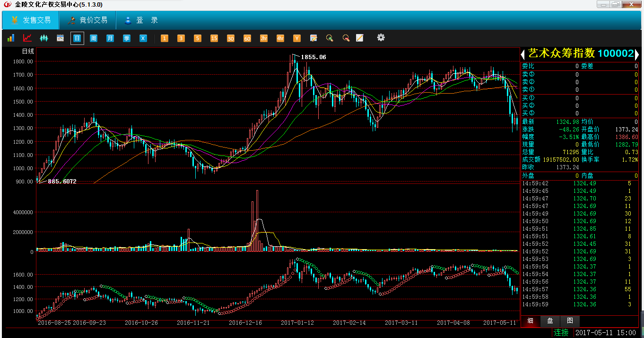Click the 最新 price value 1324.98
Screen dimensions: 644x338
[x=567, y=121]
